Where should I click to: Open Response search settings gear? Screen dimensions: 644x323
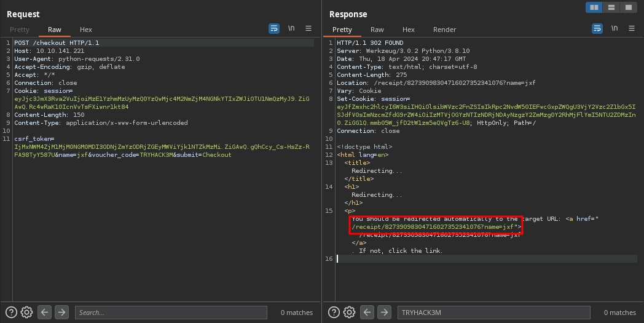pyautogui.click(x=349, y=313)
